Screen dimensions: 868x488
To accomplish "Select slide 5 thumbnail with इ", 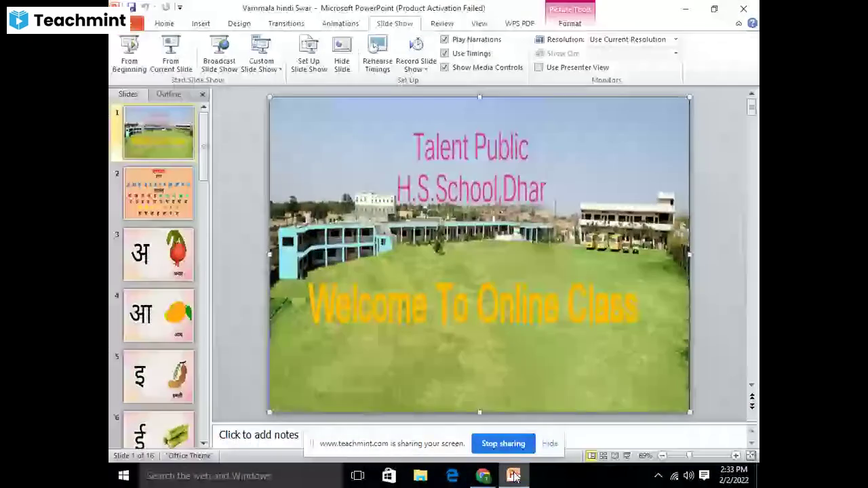I will [x=159, y=377].
